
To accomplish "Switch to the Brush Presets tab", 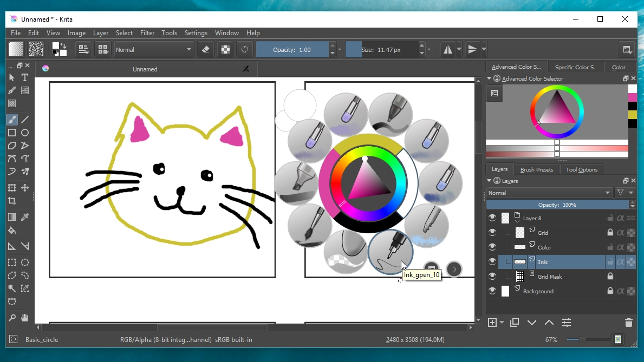I will (x=536, y=169).
